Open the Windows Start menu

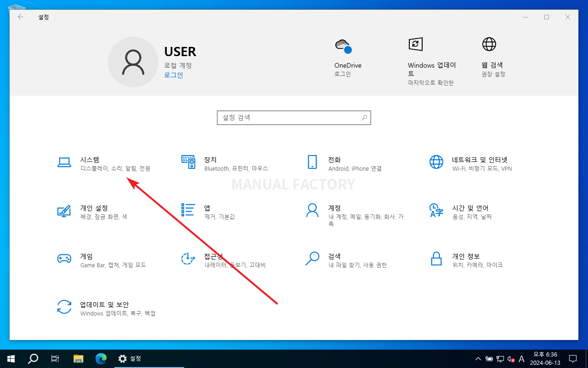[x=11, y=358]
